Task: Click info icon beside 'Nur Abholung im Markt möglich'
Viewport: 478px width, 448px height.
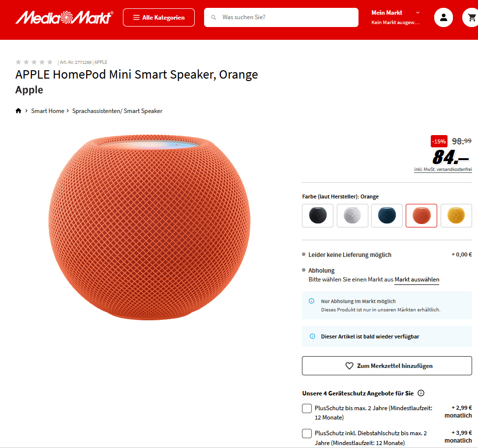Action: (312, 301)
